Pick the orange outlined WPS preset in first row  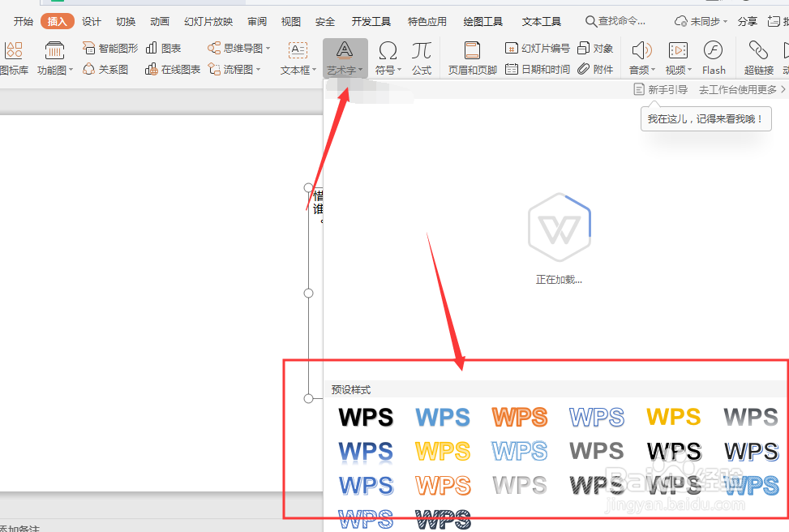(x=520, y=417)
